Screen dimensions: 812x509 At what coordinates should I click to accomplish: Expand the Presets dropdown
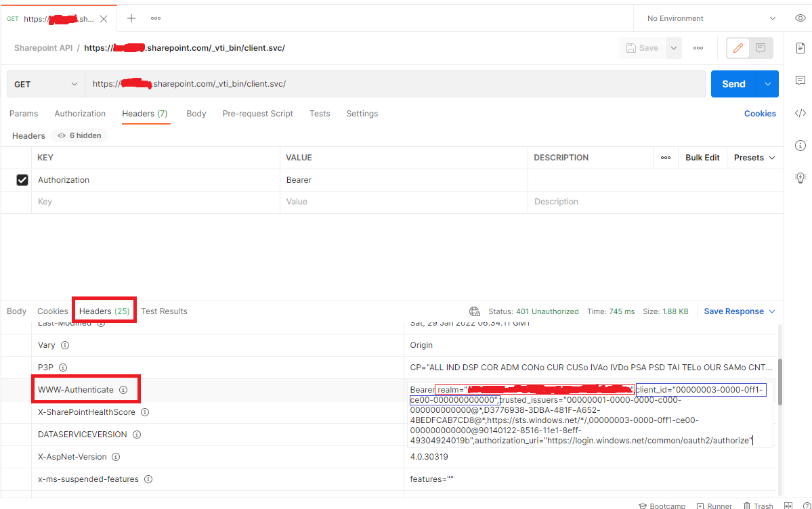pyautogui.click(x=754, y=158)
